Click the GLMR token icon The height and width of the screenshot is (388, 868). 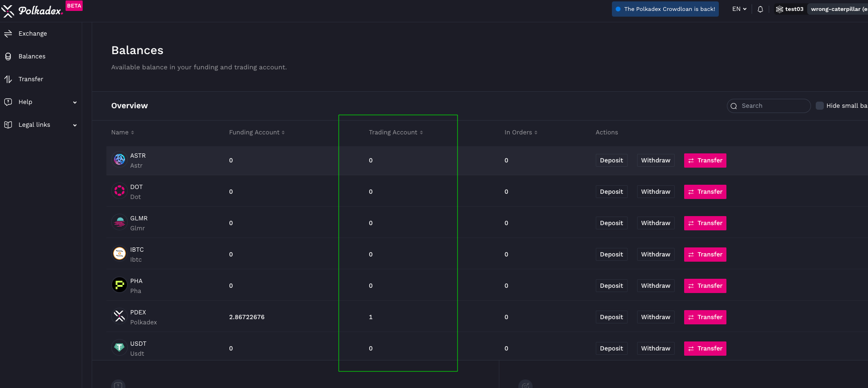tap(119, 222)
